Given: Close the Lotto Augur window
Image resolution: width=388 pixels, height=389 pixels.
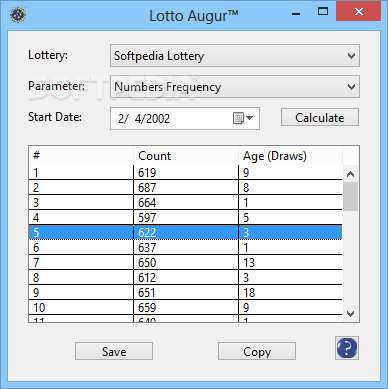Looking at the screenshot, I should click(x=359, y=12).
